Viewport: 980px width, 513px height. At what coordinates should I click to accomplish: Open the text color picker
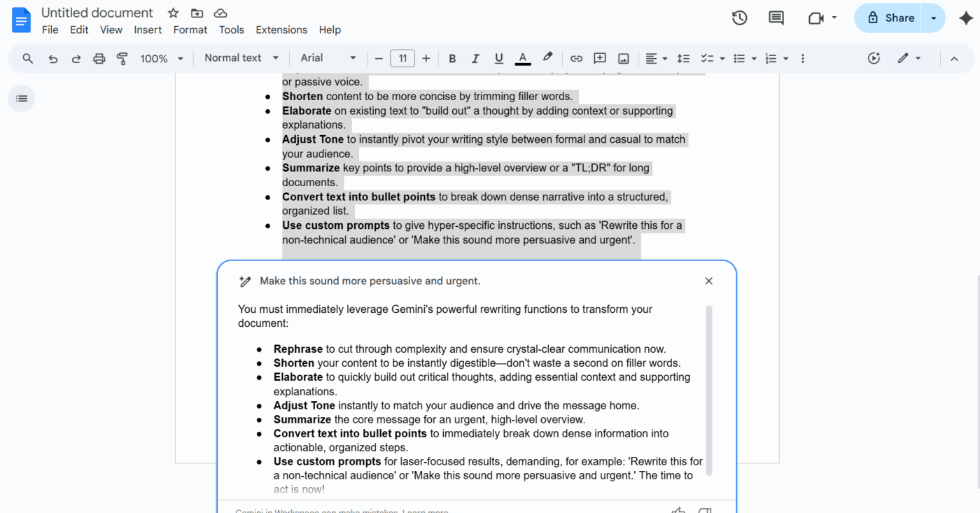tap(522, 59)
